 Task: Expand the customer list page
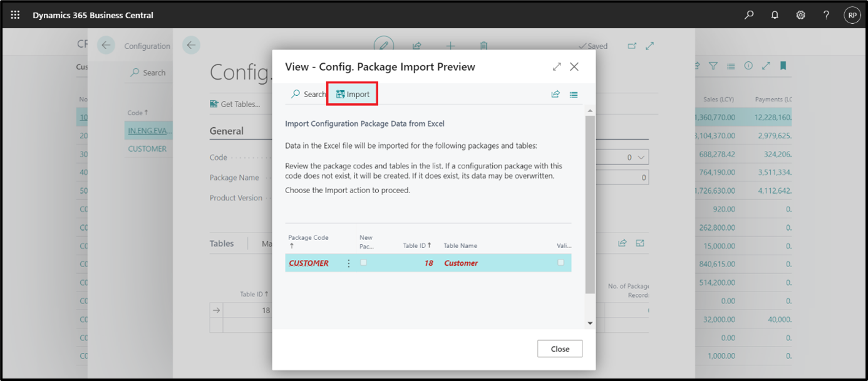[x=766, y=65]
